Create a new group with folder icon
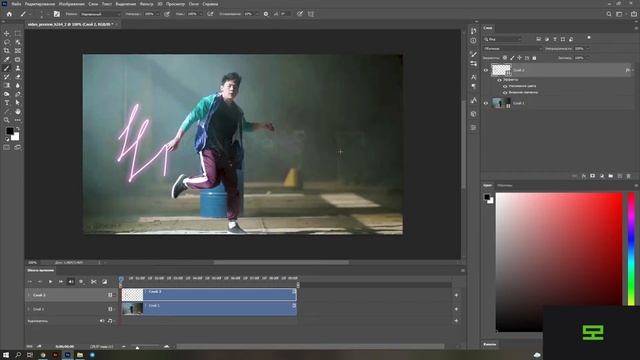Image resolution: width=640 pixels, height=360 pixels. (x=611, y=176)
